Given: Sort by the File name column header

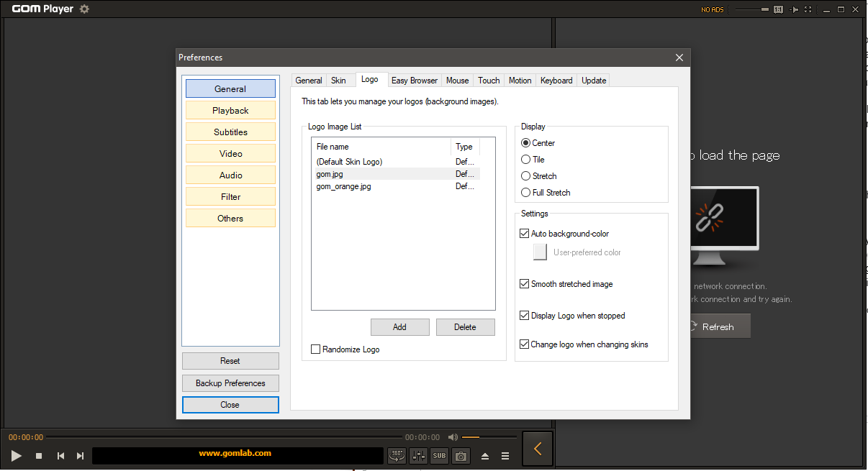Looking at the screenshot, I should tap(381, 147).
